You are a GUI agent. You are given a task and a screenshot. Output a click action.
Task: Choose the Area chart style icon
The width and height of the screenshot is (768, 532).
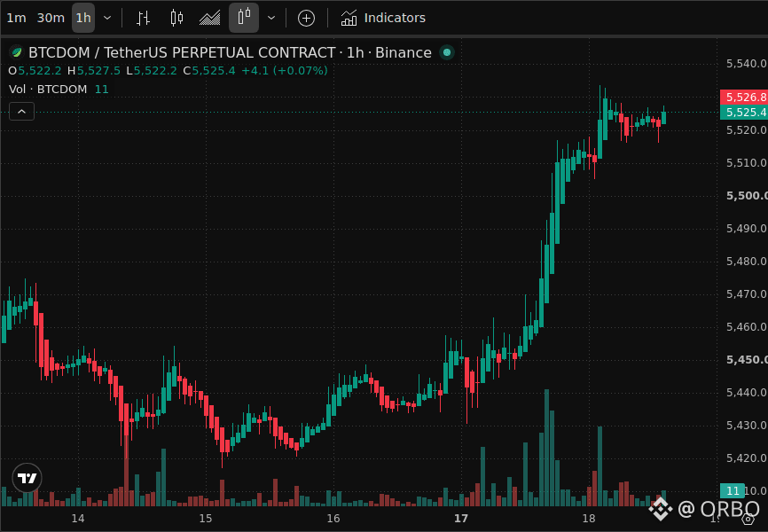(209, 18)
